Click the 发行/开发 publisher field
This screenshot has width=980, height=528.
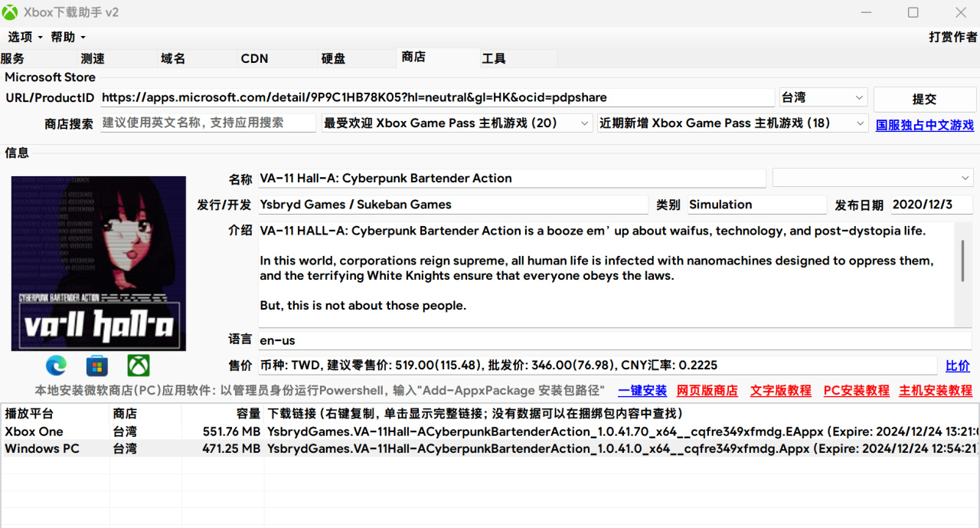[453, 205]
